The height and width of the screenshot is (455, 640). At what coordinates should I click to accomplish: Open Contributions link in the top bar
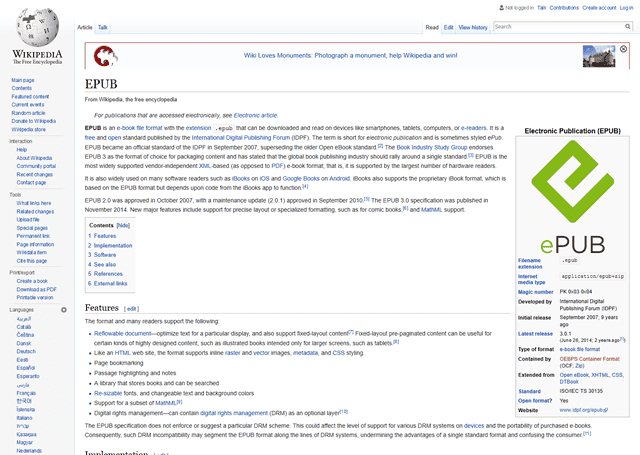tap(564, 8)
